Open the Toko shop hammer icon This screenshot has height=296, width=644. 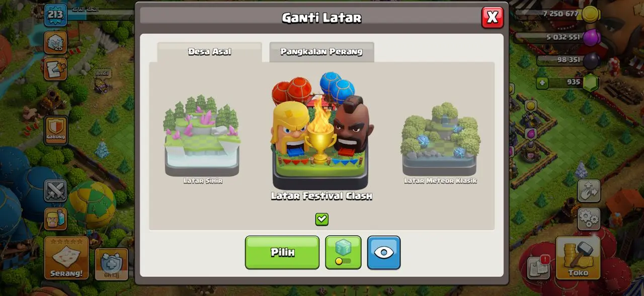[578, 258]
